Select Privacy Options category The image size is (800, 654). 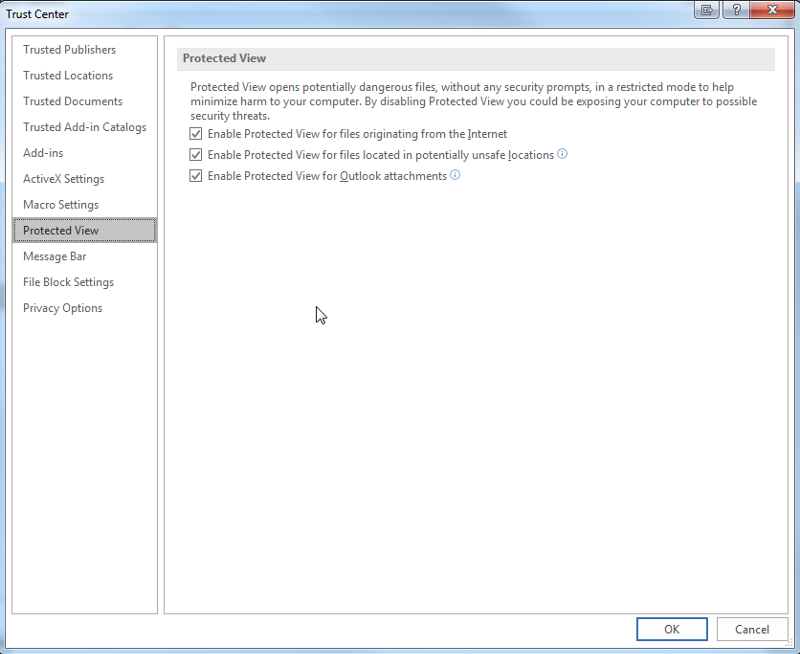pyautogui.click(x=62, y=308)
